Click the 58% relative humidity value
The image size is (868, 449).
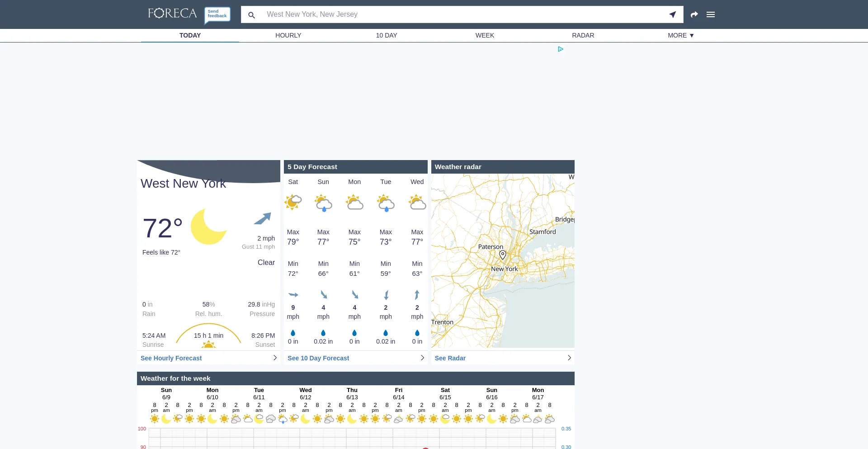coord(208,304)
